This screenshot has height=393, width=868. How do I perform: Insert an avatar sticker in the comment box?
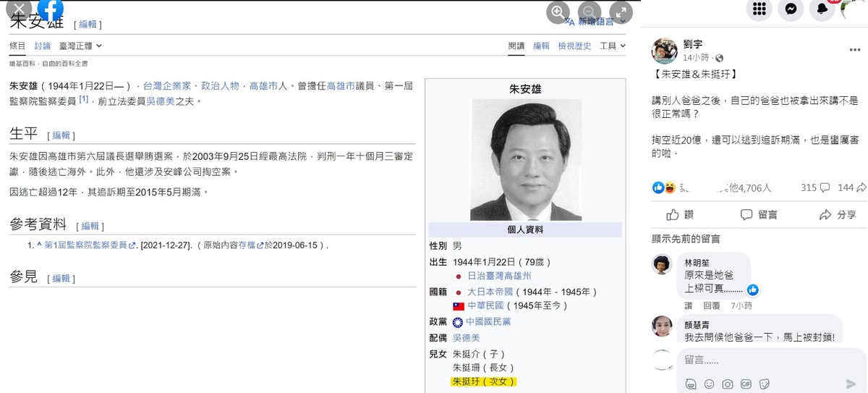[690, 384]
